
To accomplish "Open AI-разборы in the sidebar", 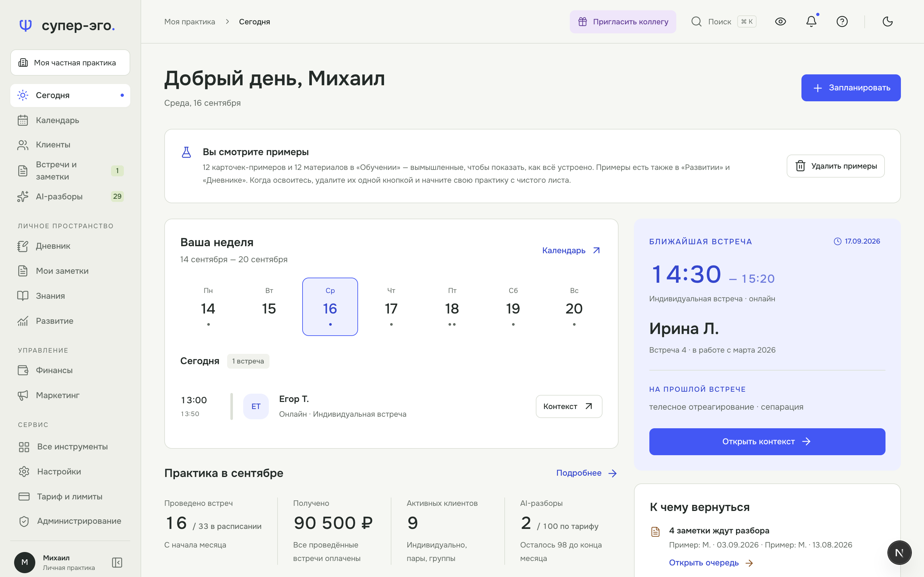I will 70,197.
